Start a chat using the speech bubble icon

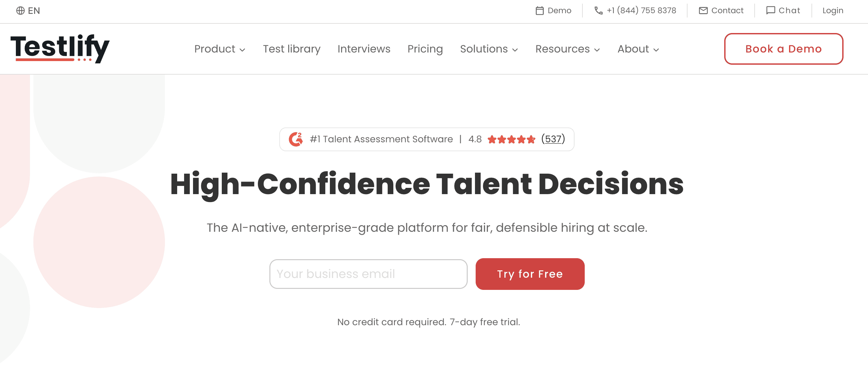[x=771, y=11]
